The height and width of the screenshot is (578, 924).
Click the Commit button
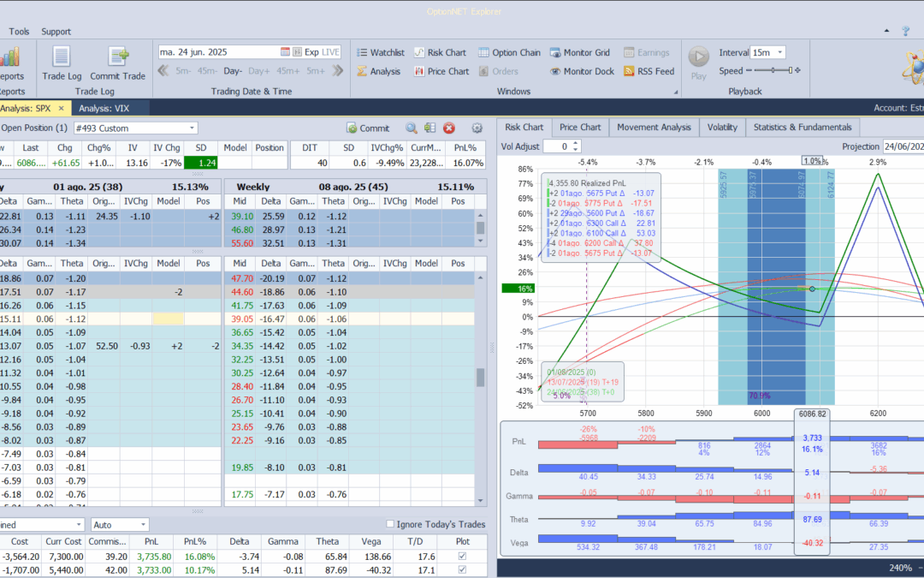click(x=368, y=128)
